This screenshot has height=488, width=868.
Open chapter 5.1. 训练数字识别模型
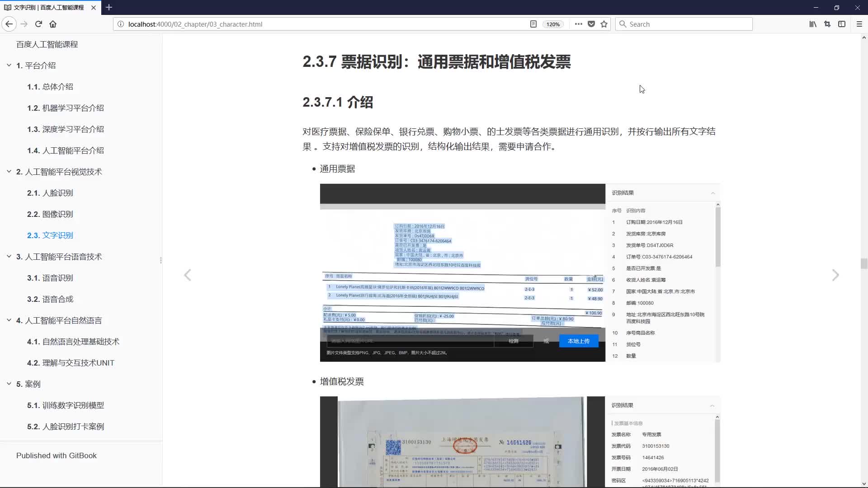pyautogui.click(x=66, y=405)
